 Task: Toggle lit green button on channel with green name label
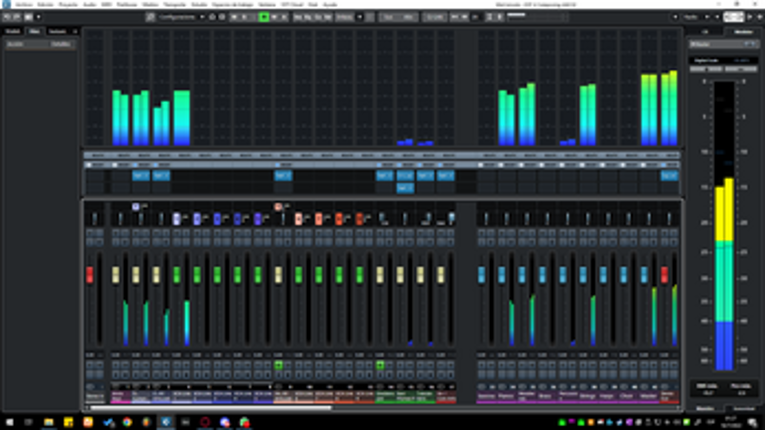tap(380, 365)
